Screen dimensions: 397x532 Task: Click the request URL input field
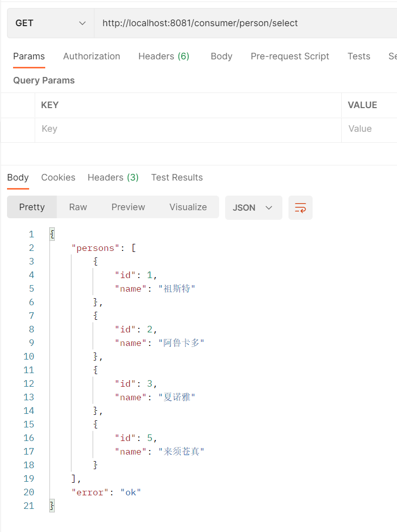246,23
